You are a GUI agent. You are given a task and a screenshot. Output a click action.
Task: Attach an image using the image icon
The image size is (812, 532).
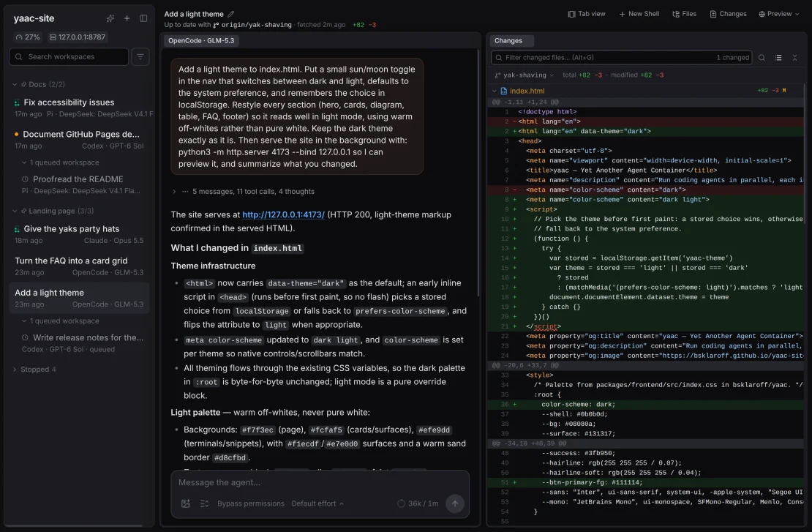pyautogui.click(x=185, y=503)
